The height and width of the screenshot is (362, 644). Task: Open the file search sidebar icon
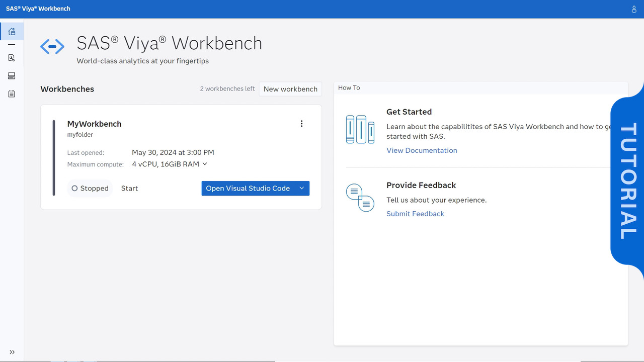(x=12, y=58)
